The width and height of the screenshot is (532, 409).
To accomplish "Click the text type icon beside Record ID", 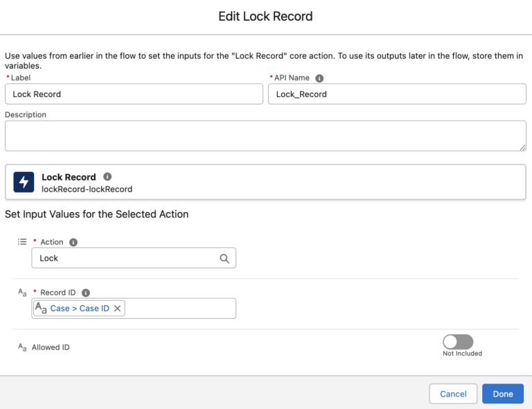I will point(22,293).
